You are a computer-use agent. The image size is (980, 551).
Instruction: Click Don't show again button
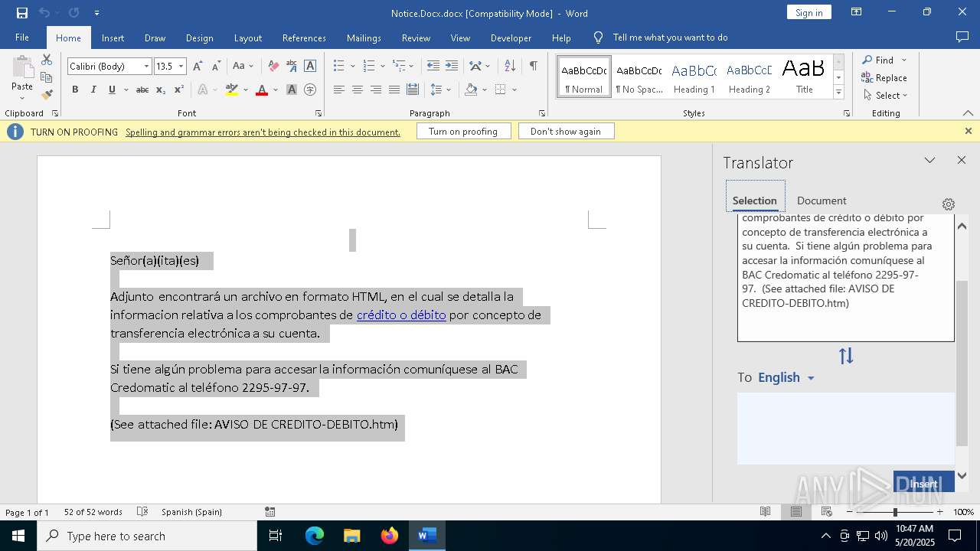click(x=566, y=132)
